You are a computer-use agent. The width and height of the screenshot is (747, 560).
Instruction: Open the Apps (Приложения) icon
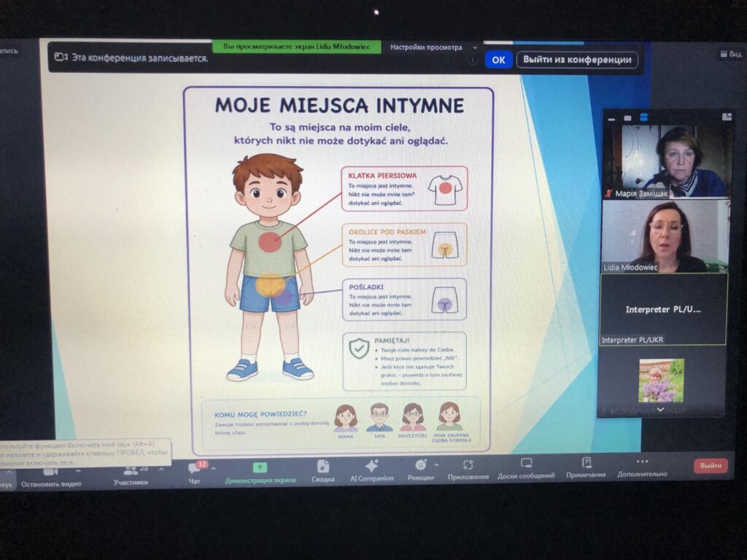(x=468, y=464)
